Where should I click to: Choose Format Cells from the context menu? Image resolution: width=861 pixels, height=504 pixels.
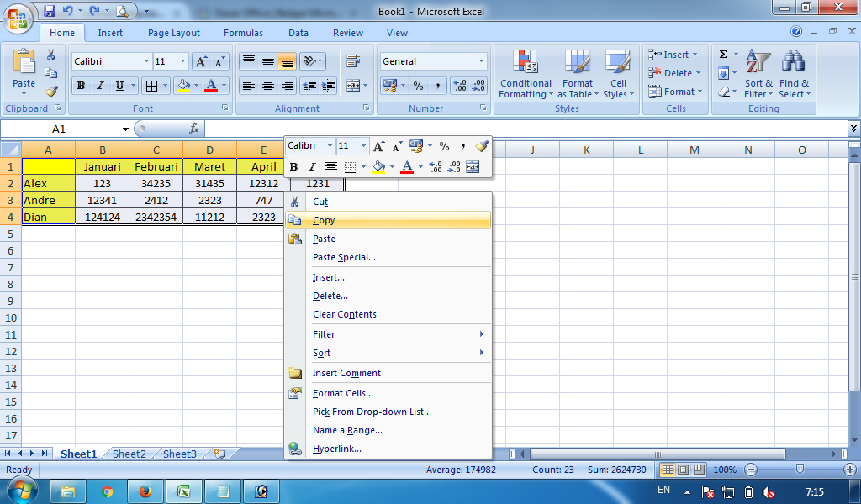388,393
